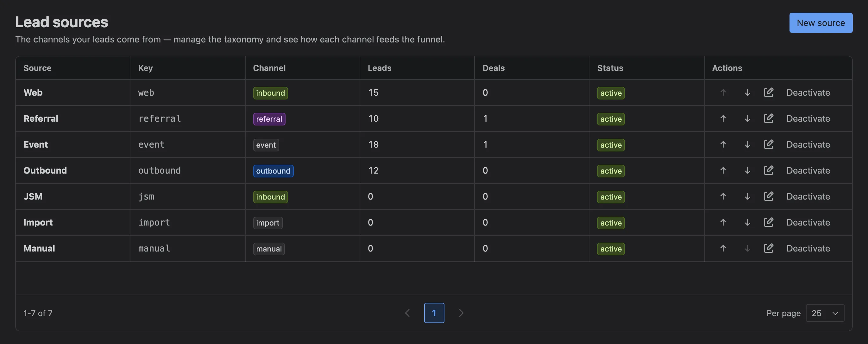Edit the Referral source
Screen dimensions: 868x344
(769, 118)
